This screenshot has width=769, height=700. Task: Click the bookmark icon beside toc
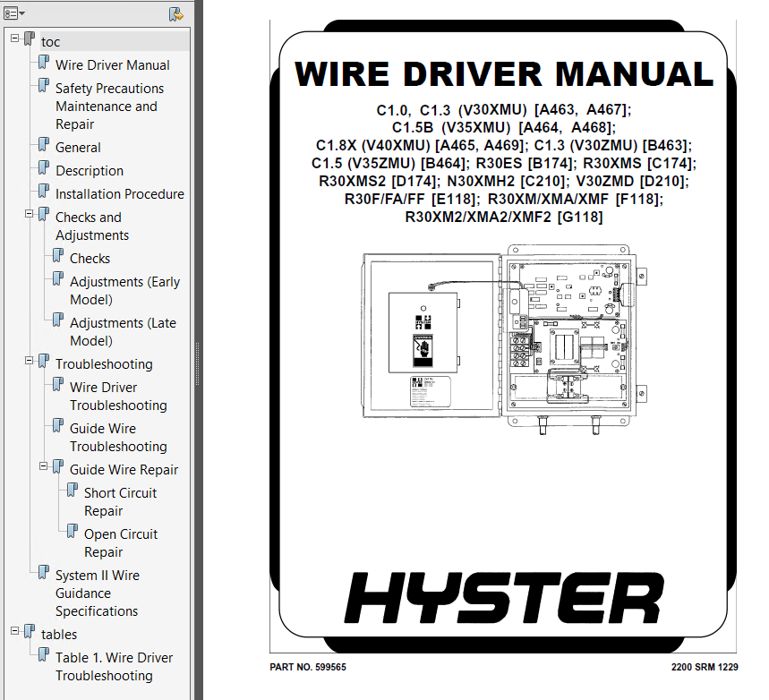point(30,39)
